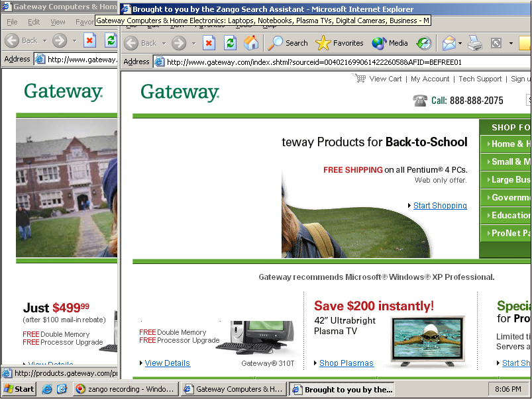Click the View Cart shopping cart icon

359,78
